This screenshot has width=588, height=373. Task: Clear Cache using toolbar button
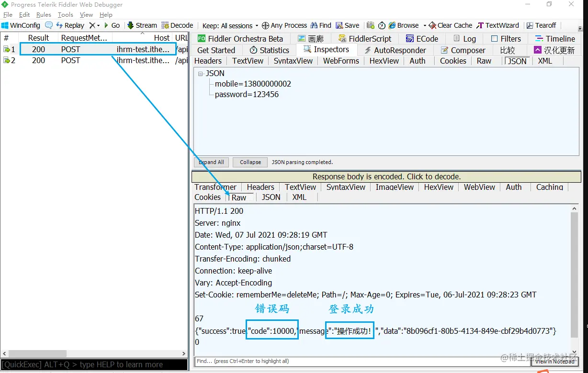450,25
